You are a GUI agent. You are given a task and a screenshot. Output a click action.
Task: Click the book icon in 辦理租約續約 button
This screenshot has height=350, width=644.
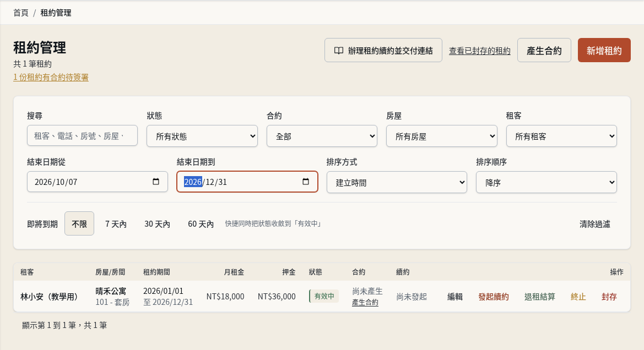[x=338, y=51]
